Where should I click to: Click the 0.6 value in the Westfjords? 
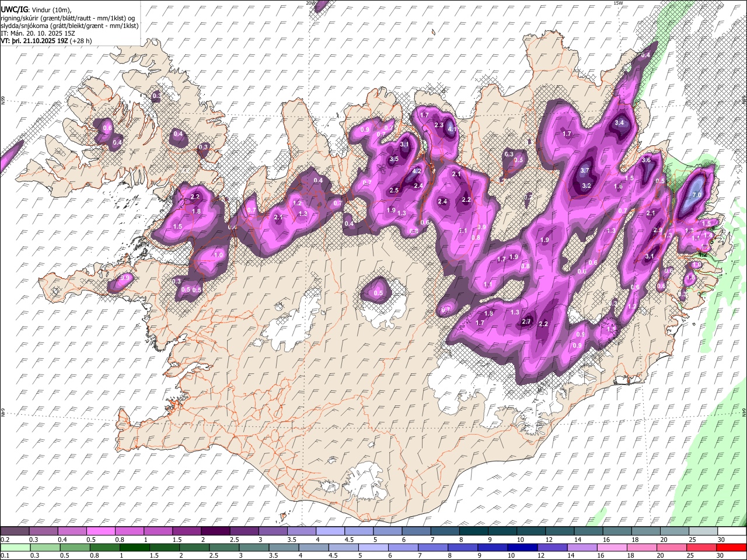pos(107,128)
